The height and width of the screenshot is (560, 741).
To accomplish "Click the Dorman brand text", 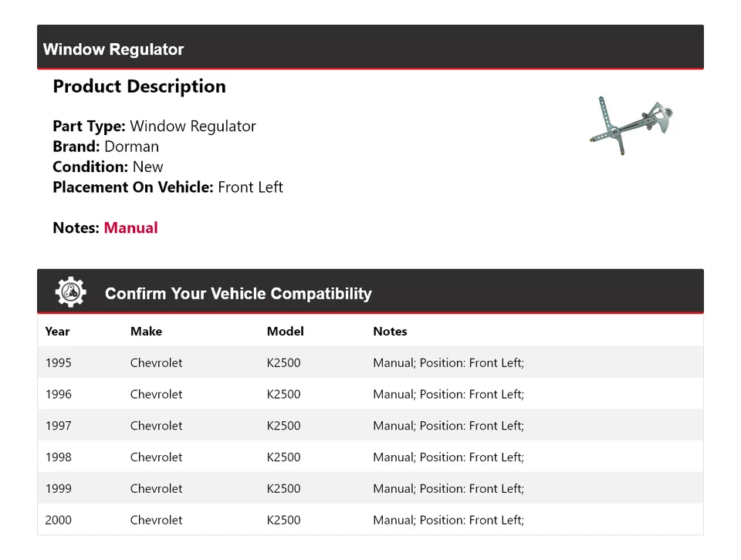I will (131, 147).
